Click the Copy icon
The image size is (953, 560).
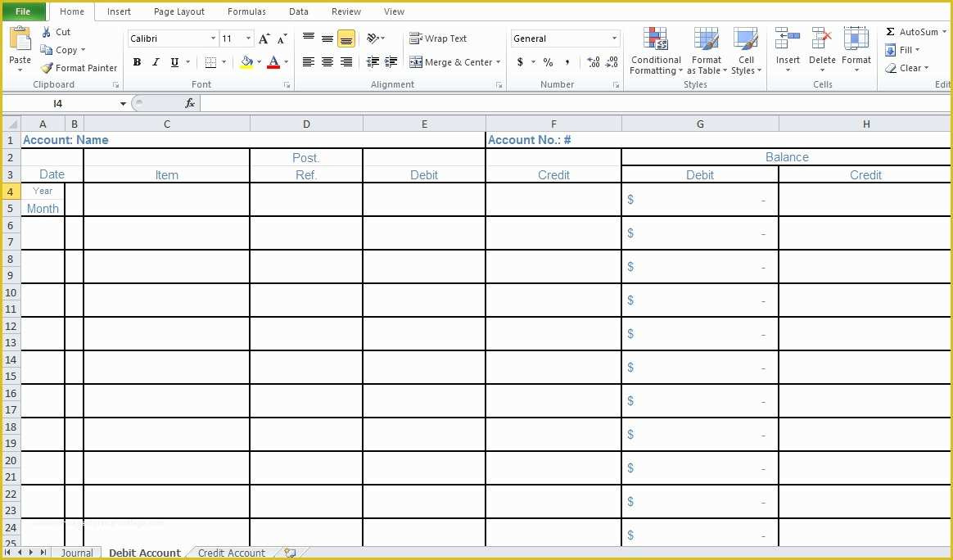click(x=46, y=50)
